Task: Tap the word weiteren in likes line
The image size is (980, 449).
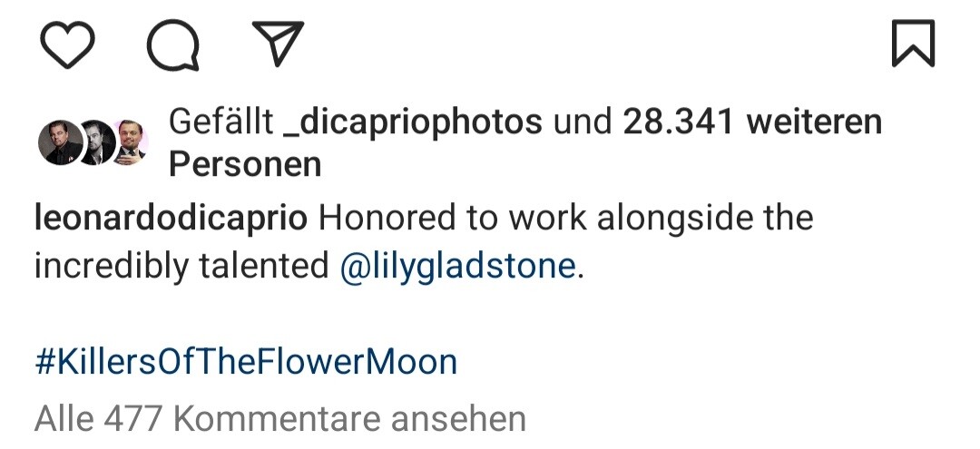Action: pos(814,122)
